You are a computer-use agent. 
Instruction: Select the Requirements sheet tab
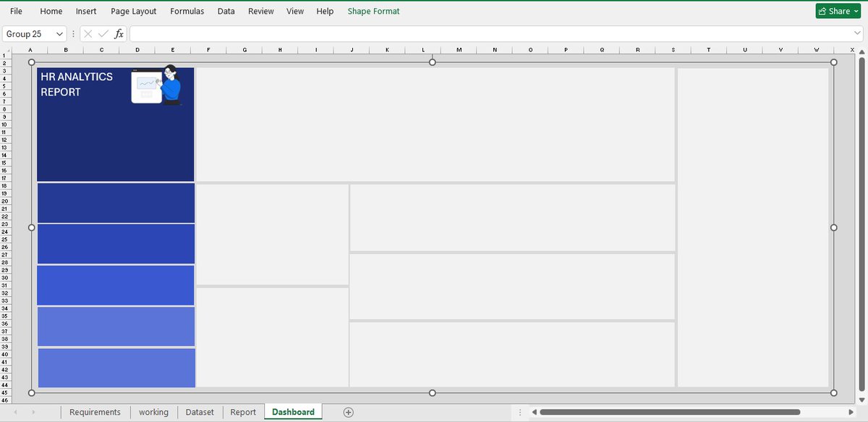95,411
